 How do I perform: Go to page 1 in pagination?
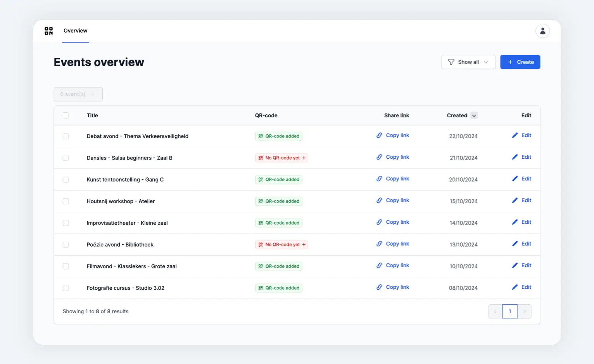point(509,311)
